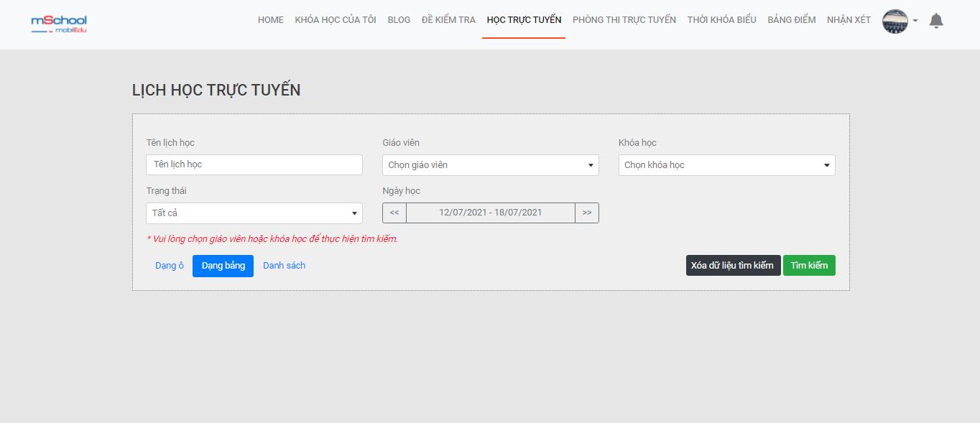Image resolution: width=980 pixels, height=423 pixels.
Task: Click the Ngày học label
Action: [x=402, y=191]
